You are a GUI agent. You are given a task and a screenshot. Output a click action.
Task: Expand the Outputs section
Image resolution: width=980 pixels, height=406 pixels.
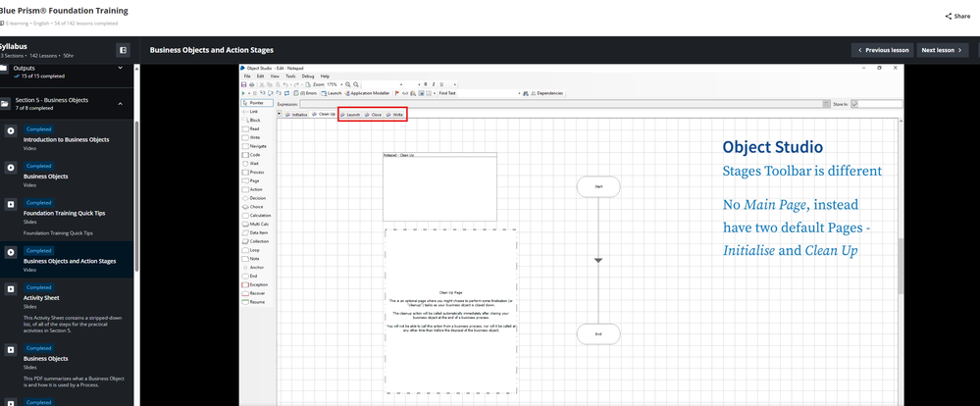click(x=121, y=68)
